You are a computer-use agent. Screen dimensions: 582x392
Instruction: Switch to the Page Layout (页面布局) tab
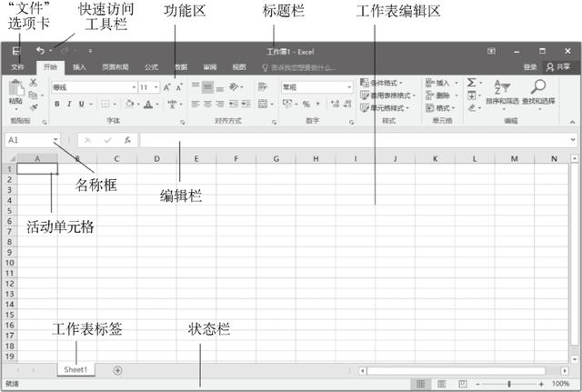[x=115, y=67]
